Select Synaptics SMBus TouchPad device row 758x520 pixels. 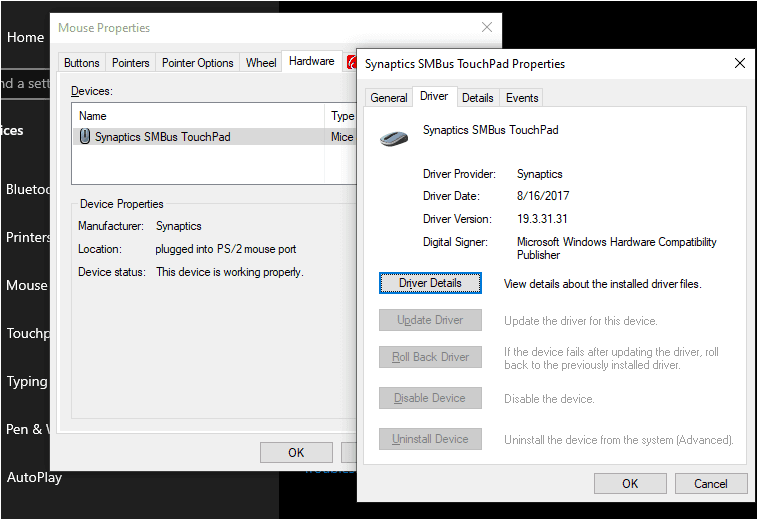coord(215,137)
